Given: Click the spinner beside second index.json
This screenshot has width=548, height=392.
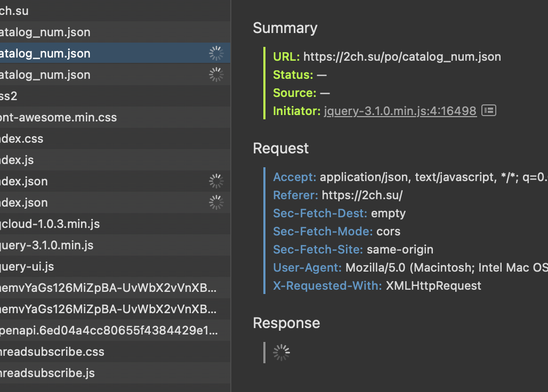Looking at the screenshot, I should 216,202.
